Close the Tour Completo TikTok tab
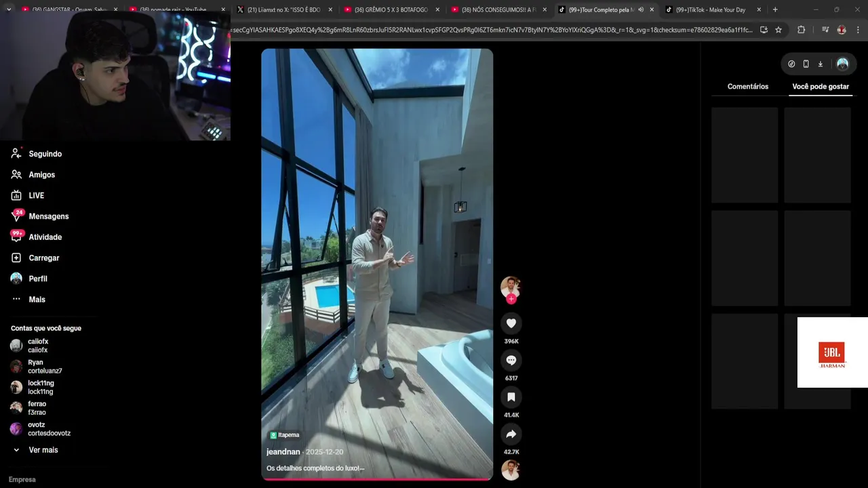The image size is (868, 488). pyautogui.click(x=652, y=9)
